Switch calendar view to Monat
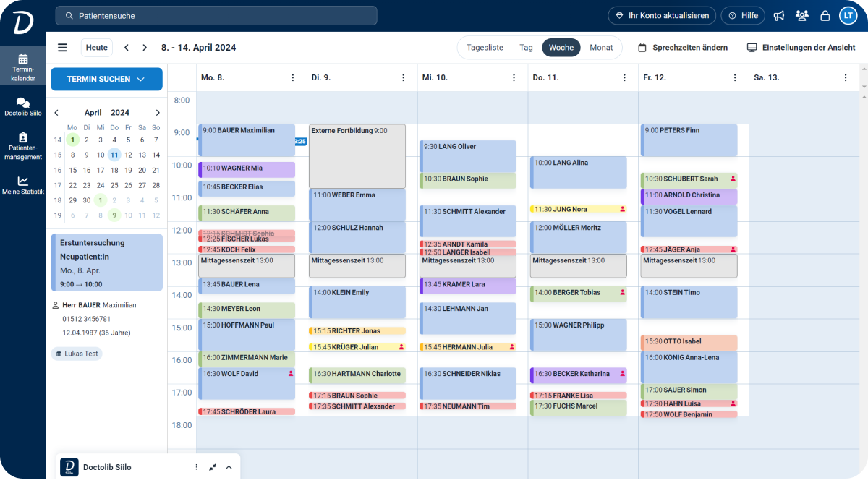The width and height of the screenshot is (868, 483). pos(601,47)
